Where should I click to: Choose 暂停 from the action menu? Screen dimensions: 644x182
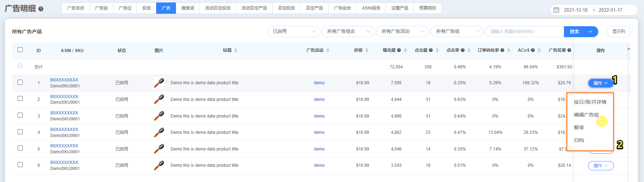(x=579, y=127)
